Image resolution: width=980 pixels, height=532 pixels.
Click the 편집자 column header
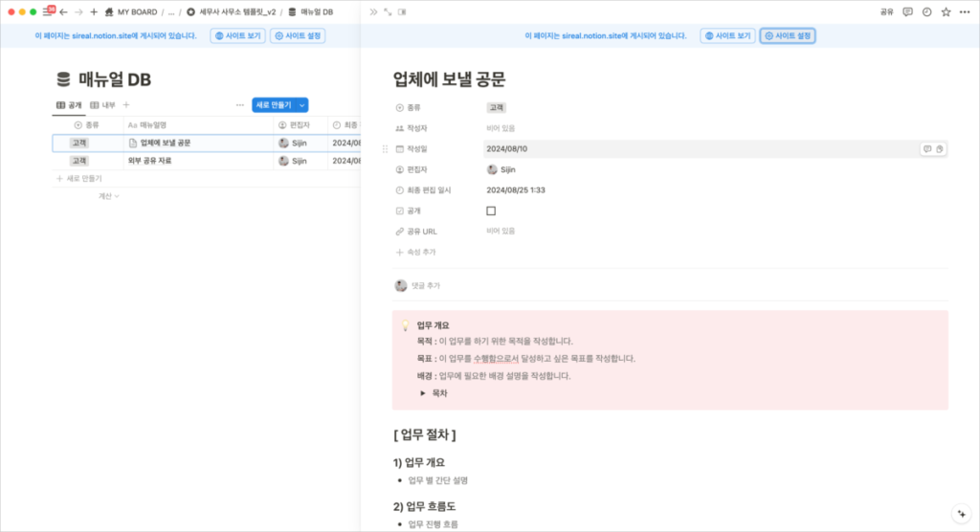301,125
